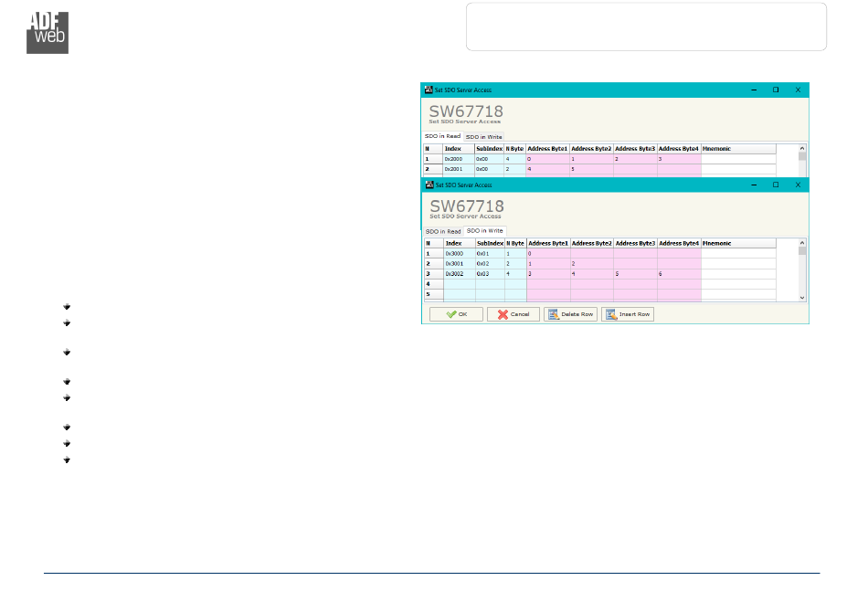Click Mnemonic cell of the 0x3000 row
868x602 pixels.
(x=738, y=253)
